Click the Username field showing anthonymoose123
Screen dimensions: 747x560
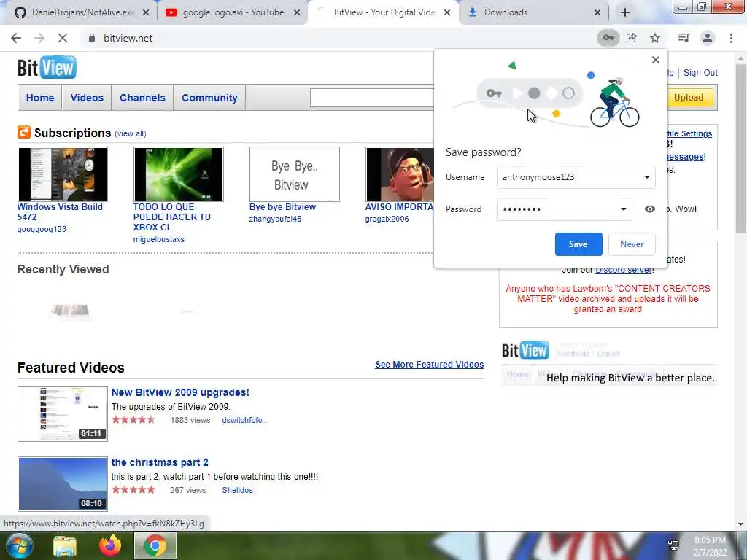click(x=576, y=177)
